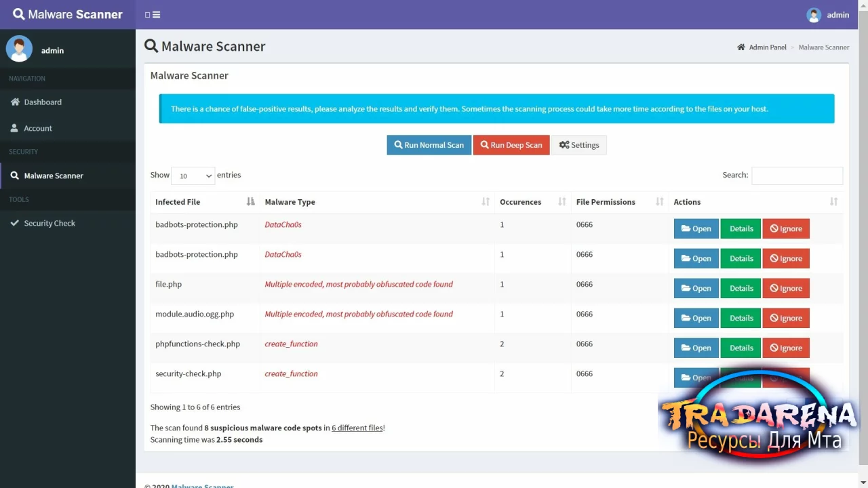Image resolution: width=868 pixels, height=488 pixels.
Task: Click Run Deep Scan button
Action: (x=511, y=145)
